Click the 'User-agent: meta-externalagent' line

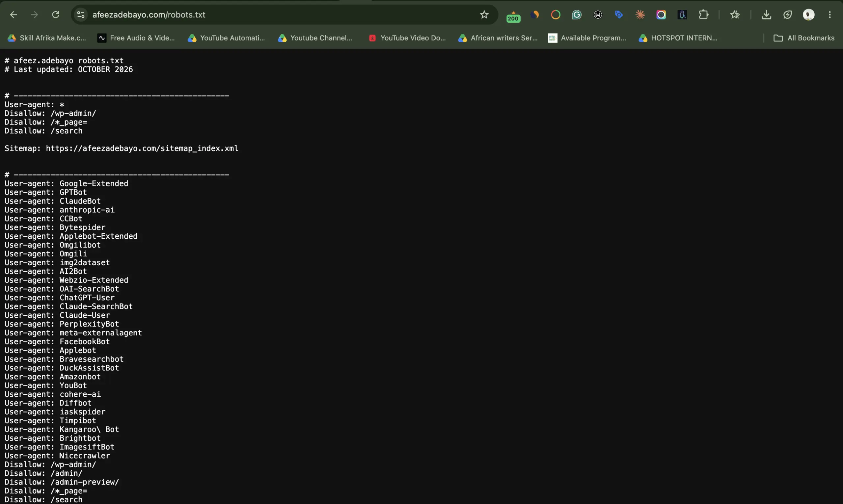(73, 333)
